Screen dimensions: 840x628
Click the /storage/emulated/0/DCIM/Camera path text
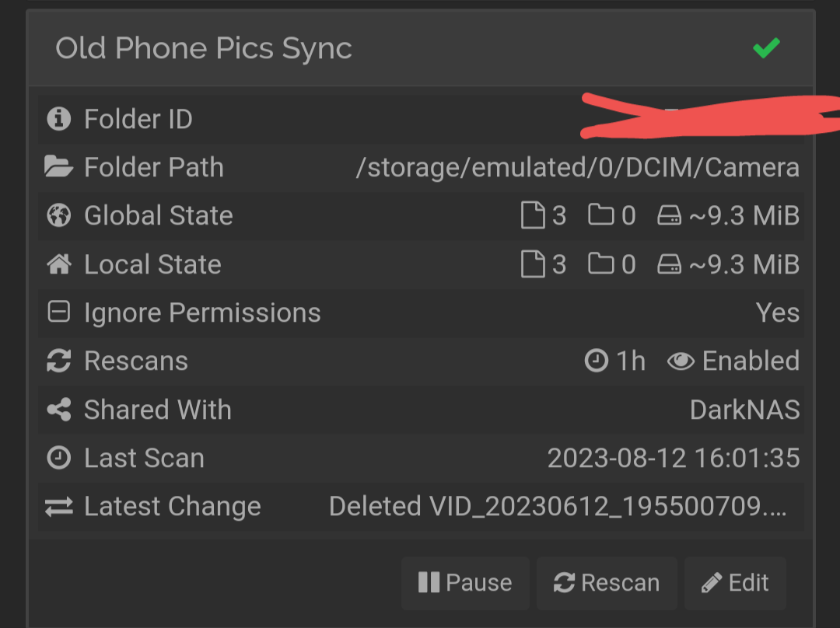577,167
